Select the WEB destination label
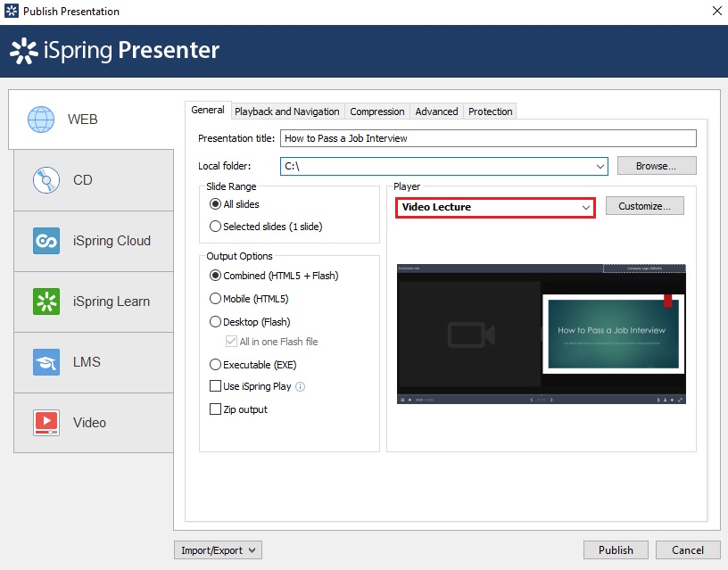728x570 pixels. point(83,120)
